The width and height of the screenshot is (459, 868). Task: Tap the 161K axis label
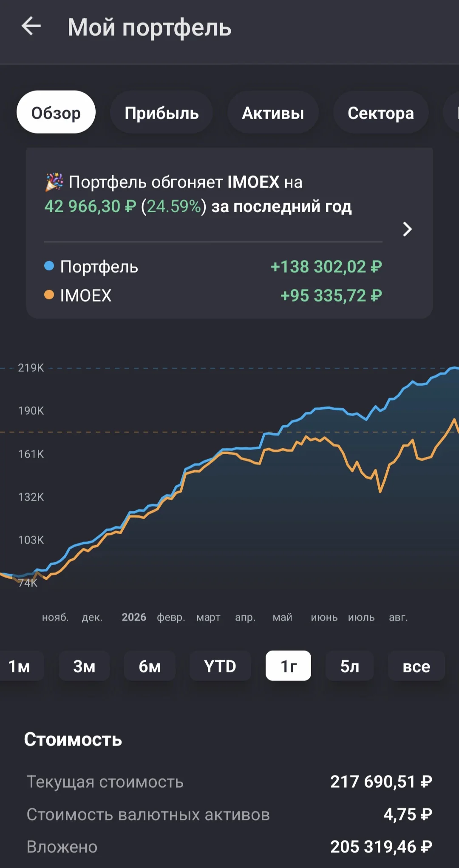pyautogui.click(x=31, y=454)
